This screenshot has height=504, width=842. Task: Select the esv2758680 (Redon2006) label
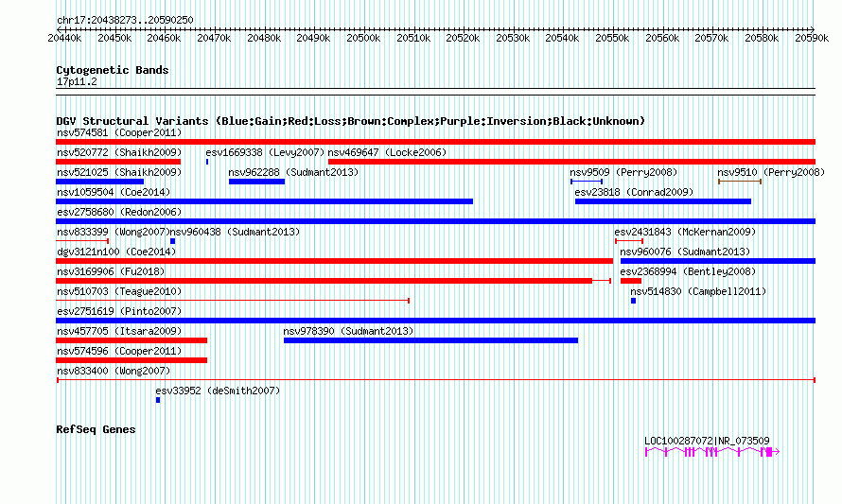coord(119,212)
